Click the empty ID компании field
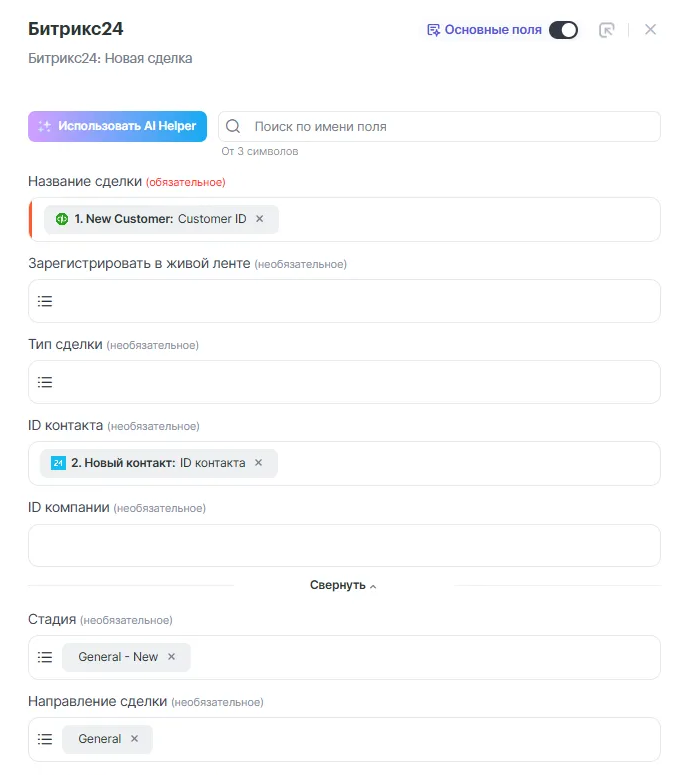The image size is (695, 775). point(344,545)
